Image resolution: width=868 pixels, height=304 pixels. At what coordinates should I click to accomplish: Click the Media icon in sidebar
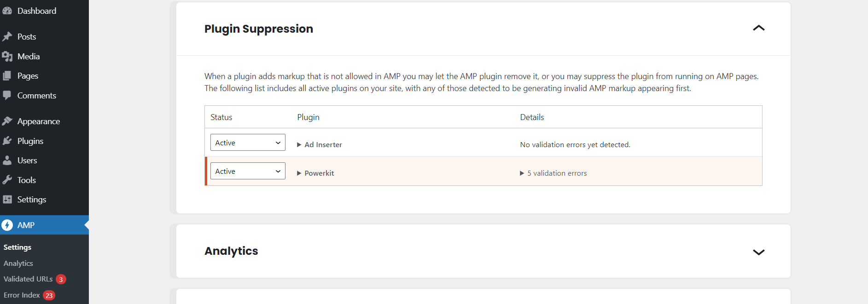[7, 56]
